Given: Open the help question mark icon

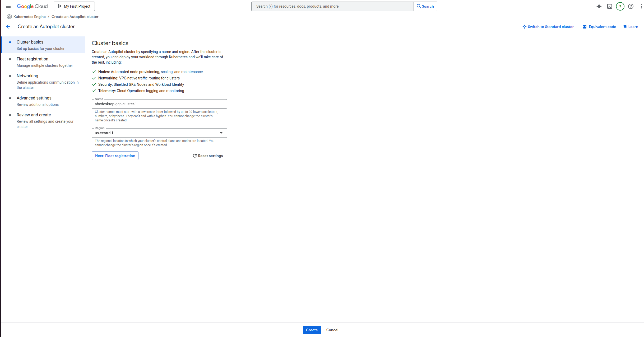Looking at the screenshot, I should [631, 6].
